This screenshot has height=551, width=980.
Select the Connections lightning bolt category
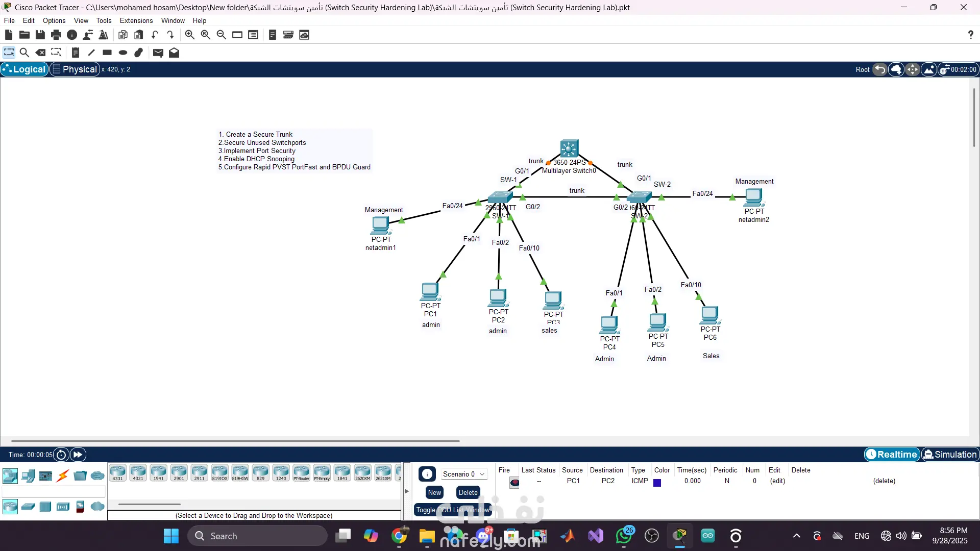[x=63, y=476]
